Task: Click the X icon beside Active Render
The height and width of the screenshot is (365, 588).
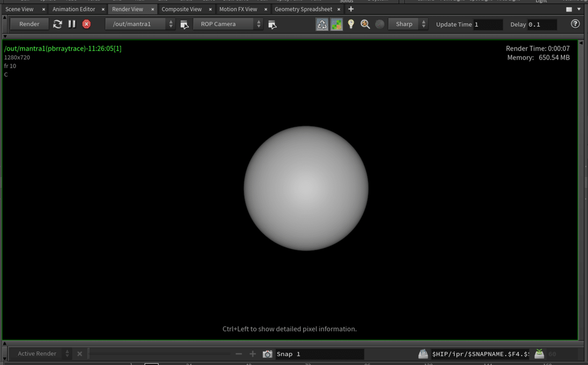Action: pyautogui.click(x=80, y=354)
